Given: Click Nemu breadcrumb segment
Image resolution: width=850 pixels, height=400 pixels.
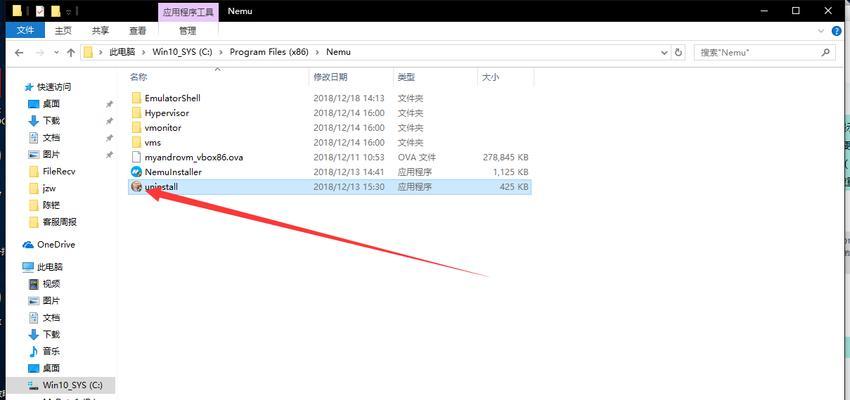Looking at the screenshot, I should 338,53.
